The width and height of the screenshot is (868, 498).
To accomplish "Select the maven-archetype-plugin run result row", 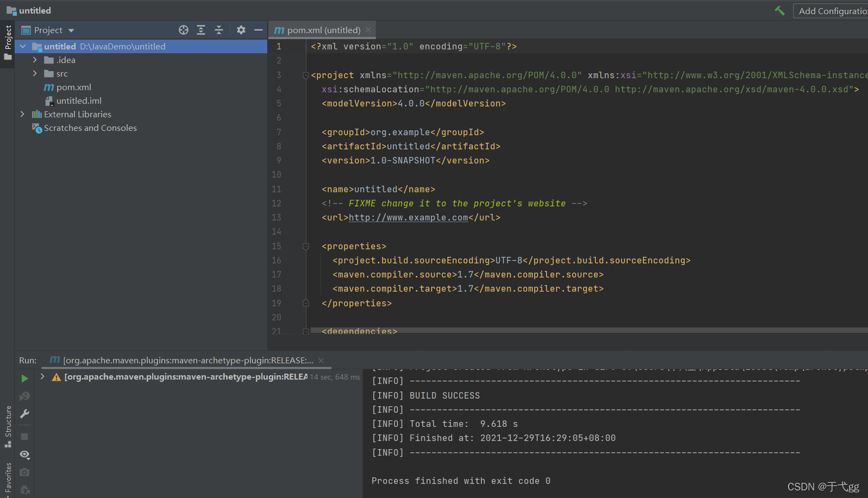I will (199, 377).
